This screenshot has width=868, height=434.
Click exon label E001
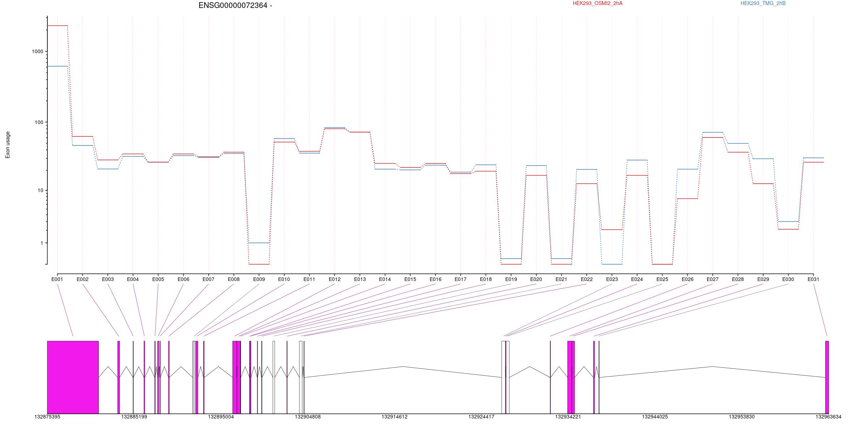point(57,279)
